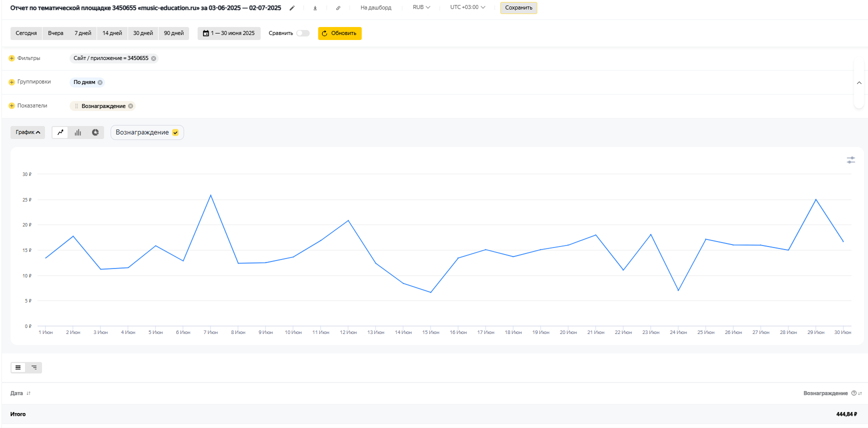Download the report using the download icon

pyautogui.click(x=315, y=8)
